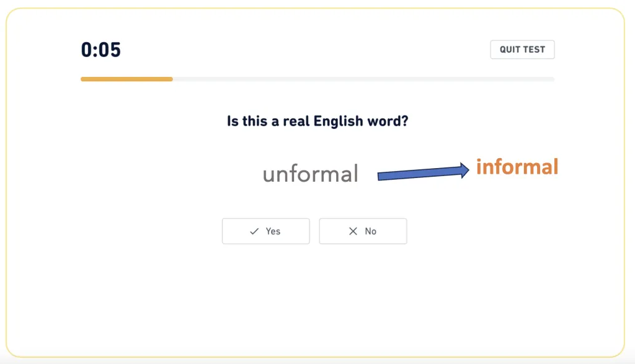Click the end of the progress bar
635x364 pixels.
click(x=552, y=79)
